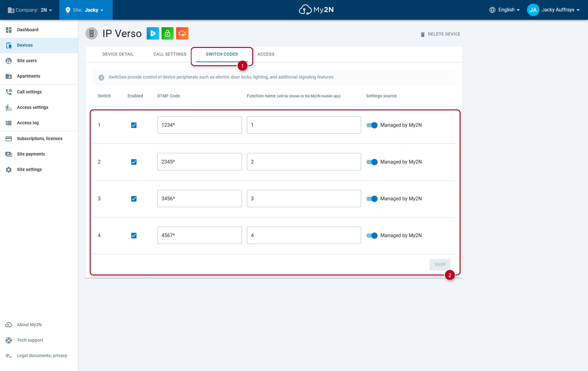This screenshot has width=588, height=371.
Task: Click Function name field for switch 4
Action: point(304,235)
